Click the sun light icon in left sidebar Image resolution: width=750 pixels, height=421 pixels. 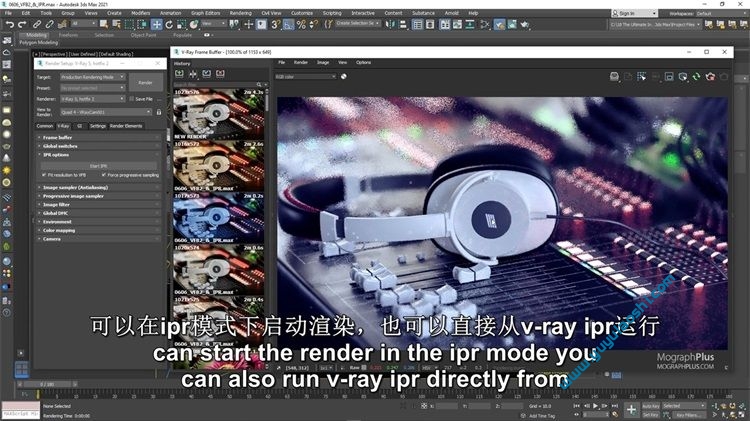[x=7, y=170]
